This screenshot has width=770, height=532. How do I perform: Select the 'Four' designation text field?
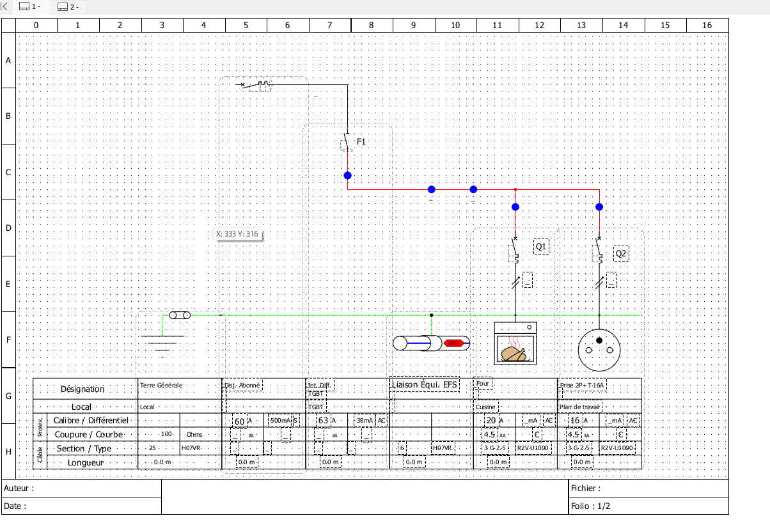point(483,384)
